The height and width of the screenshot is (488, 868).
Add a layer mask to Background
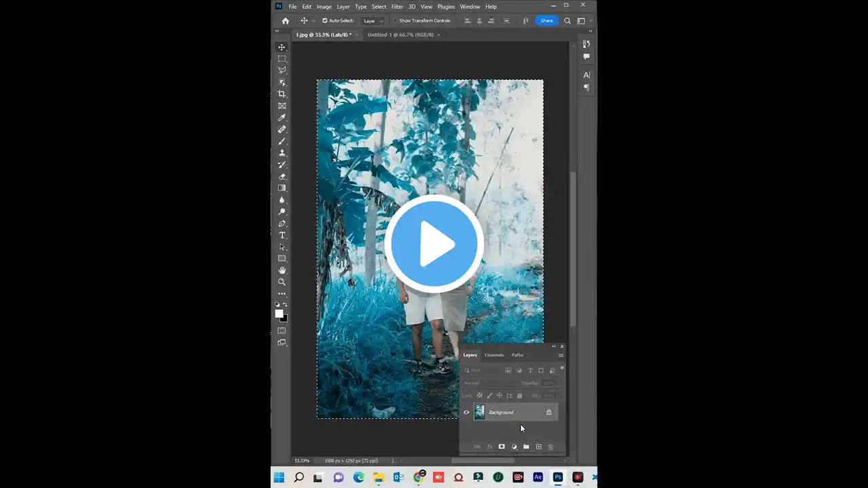click(x=501, y=446)
